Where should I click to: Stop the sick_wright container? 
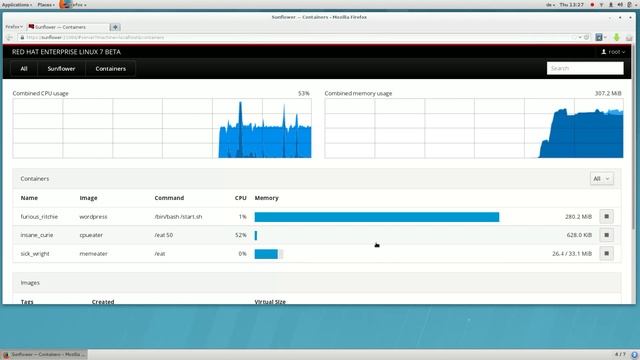pos(607,253)
